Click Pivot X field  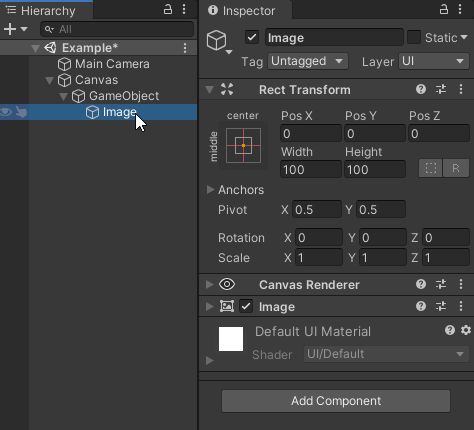coord(317,209)
